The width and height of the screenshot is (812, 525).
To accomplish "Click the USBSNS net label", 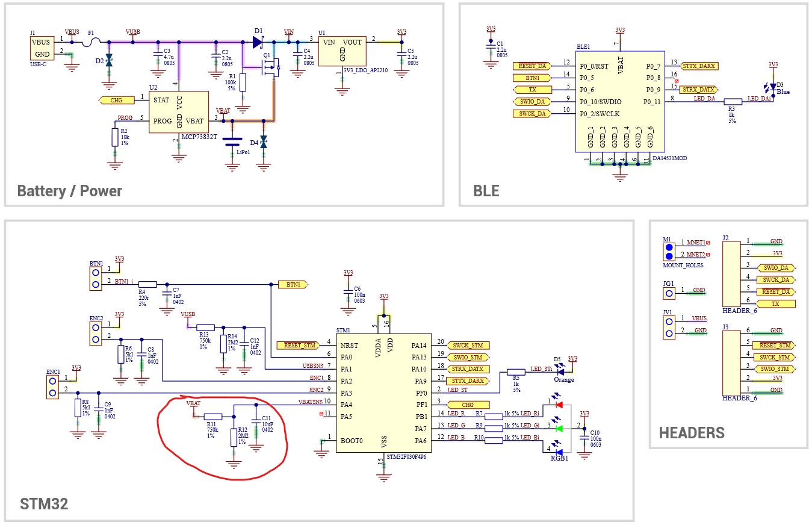I will coord(312,365).
